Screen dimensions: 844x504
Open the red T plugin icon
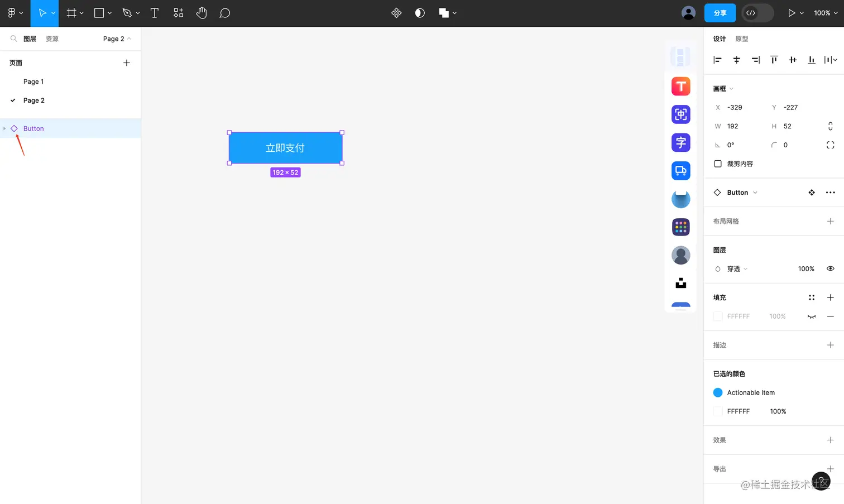(681, 87)
